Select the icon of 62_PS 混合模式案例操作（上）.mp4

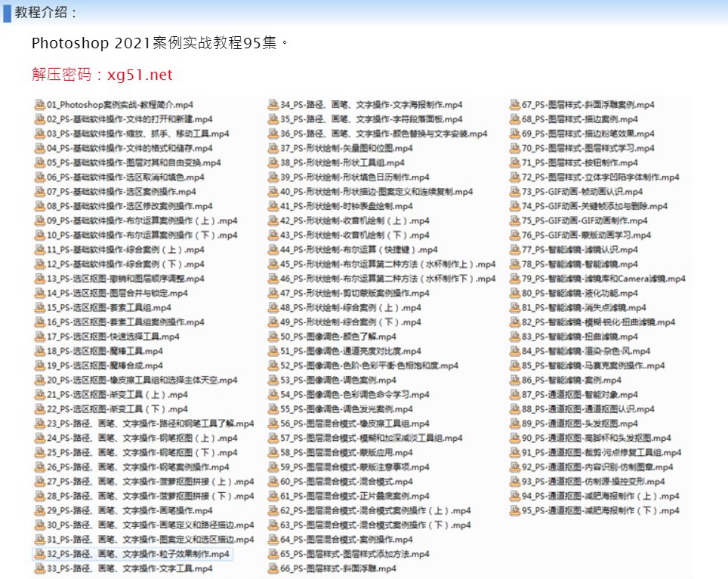[x=273, y=510]
